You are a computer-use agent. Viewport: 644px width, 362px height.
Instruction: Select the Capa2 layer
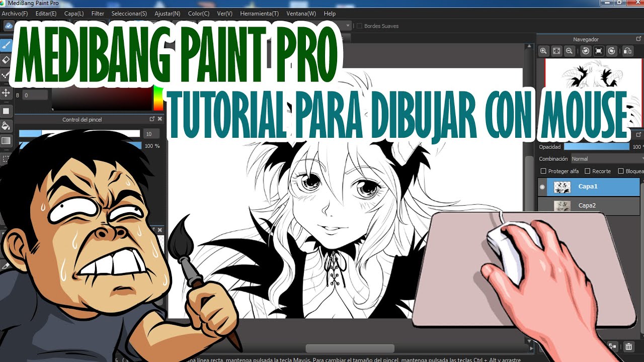click(x=589, y=205)
